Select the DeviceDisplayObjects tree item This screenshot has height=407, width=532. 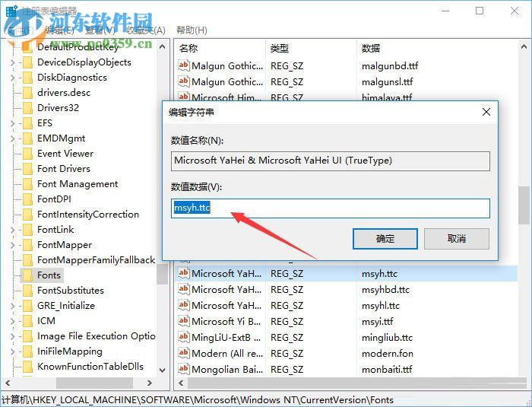tap(84, 62)
